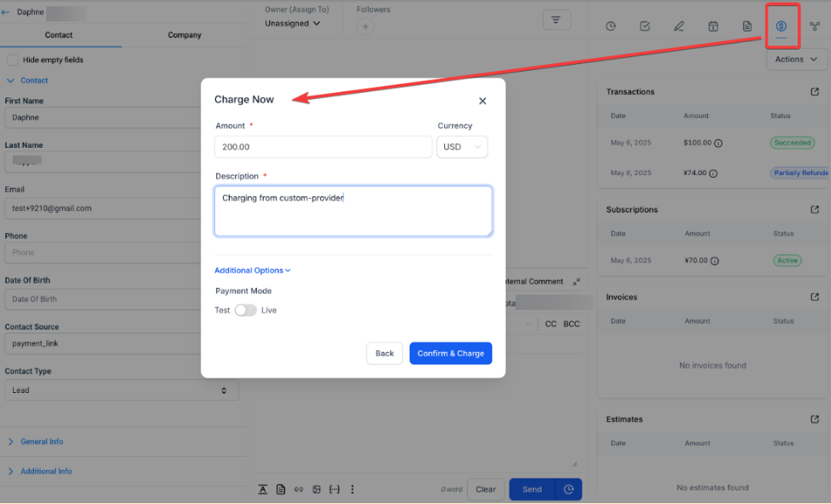Open the USD currency dropdown
This screenshot has width=831, height=504.
462,147
